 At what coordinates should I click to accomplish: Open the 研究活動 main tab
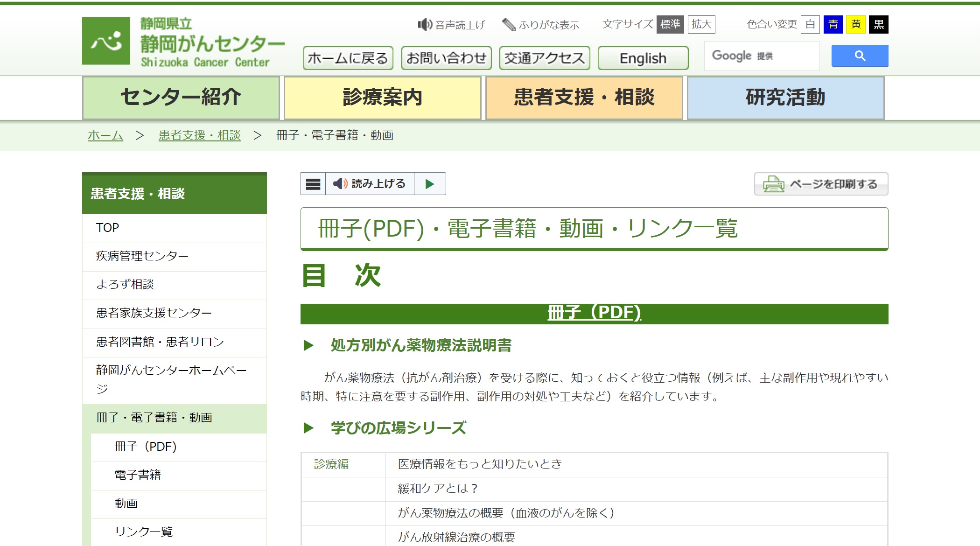coord(785,98)
